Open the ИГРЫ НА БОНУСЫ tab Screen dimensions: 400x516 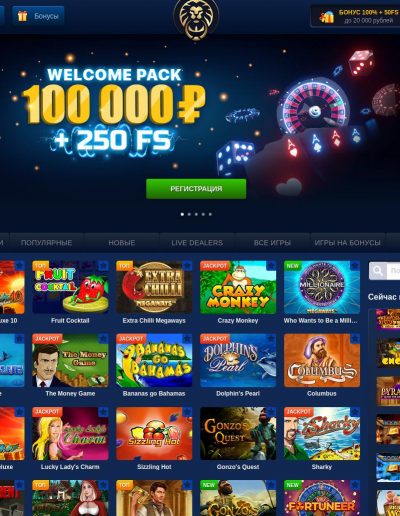point(348,243)
